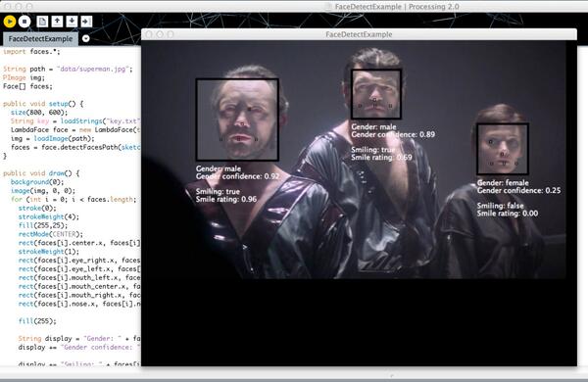Click the 'strokeWeight(4);' line

point(49,216)
